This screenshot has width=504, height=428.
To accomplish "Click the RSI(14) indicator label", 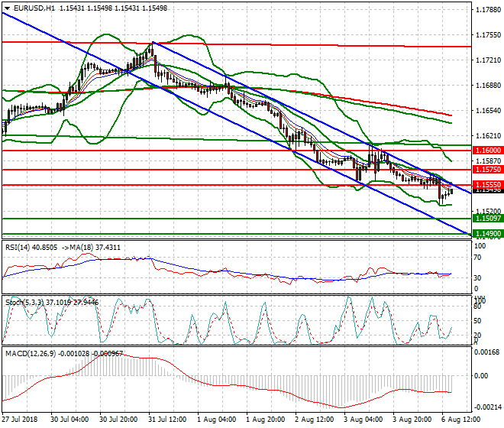I will click(21, 248).
